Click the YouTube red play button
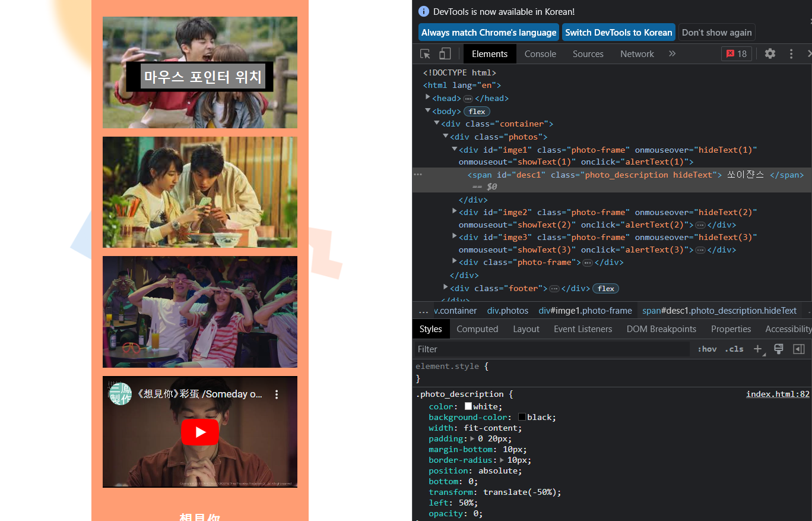Image resolution: width=812 pixels, height=521 pixels. (200, 432)
